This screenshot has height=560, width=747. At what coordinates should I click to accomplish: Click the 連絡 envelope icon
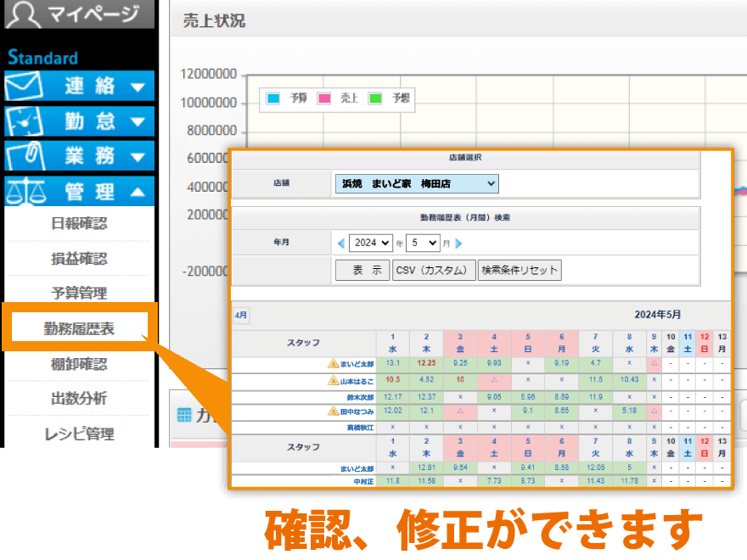[25, 85]
